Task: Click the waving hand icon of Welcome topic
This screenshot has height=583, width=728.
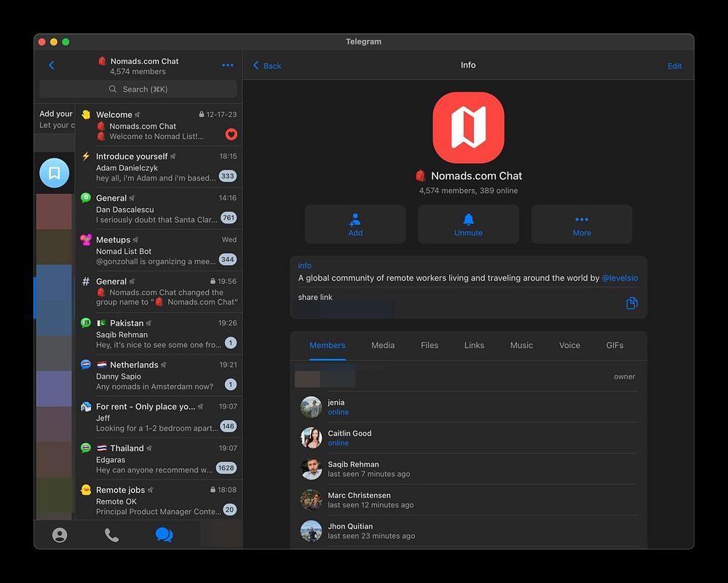Action: (86, 114)
